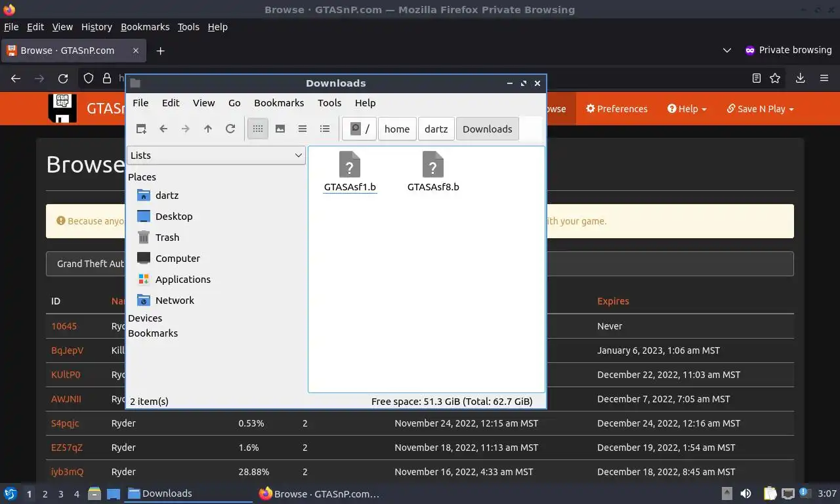Go to the home path button
Screen dimensions: 840x504
[397, 129]
